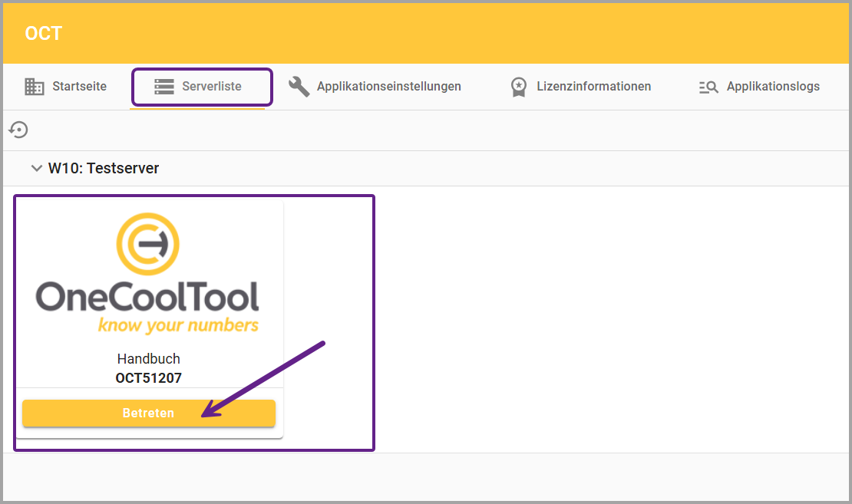Open the Applikationslogs tab
The height and width of the screenshot is (504, 852).
tap(759, 87)
